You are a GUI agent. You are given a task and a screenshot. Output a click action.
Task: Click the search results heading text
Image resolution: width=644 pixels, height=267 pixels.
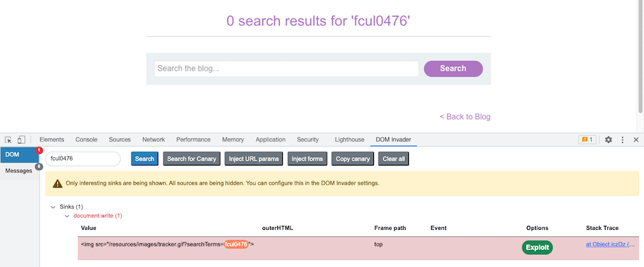click(x=319, y=21)
